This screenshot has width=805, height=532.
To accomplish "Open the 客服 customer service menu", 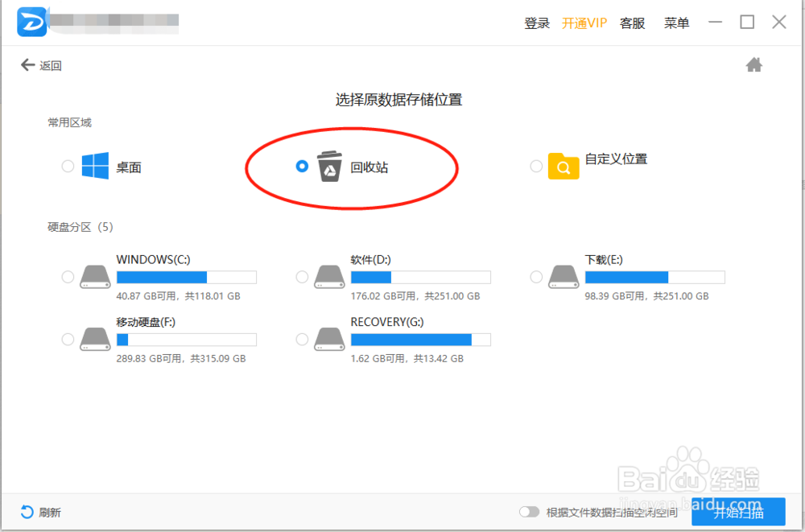I will [633, 23].
